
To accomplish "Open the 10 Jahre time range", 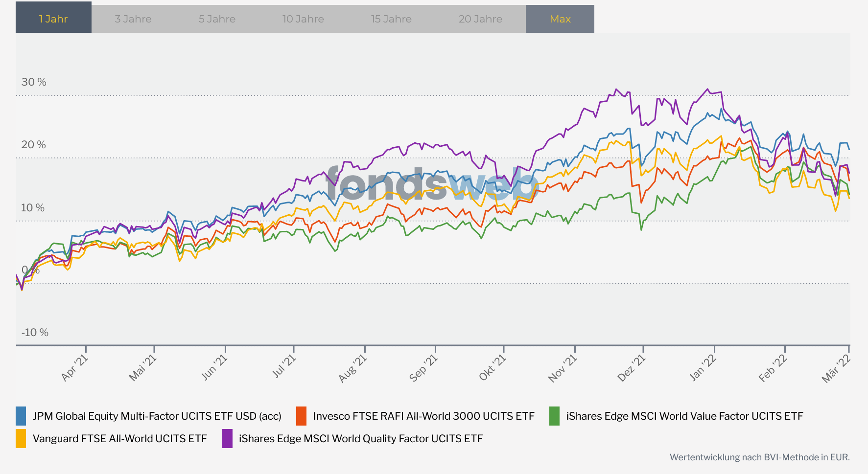I will pyautogui.click(x=303, y=19).
